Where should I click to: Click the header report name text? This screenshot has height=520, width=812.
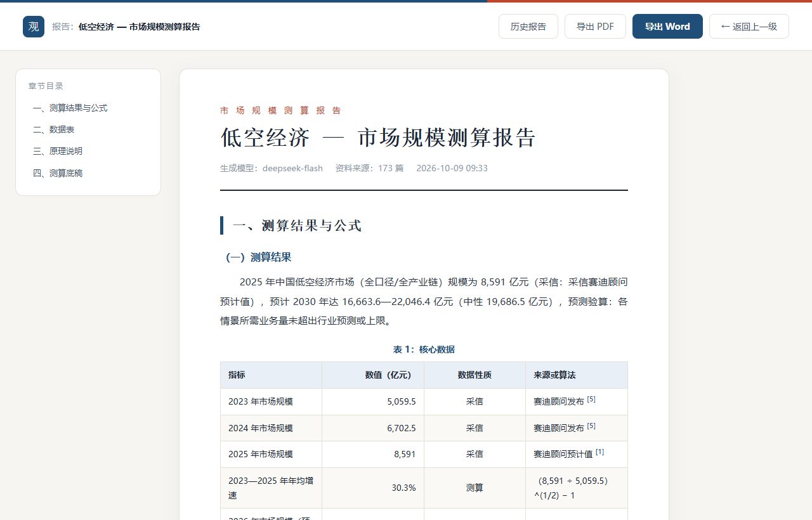tap(140, 27)
